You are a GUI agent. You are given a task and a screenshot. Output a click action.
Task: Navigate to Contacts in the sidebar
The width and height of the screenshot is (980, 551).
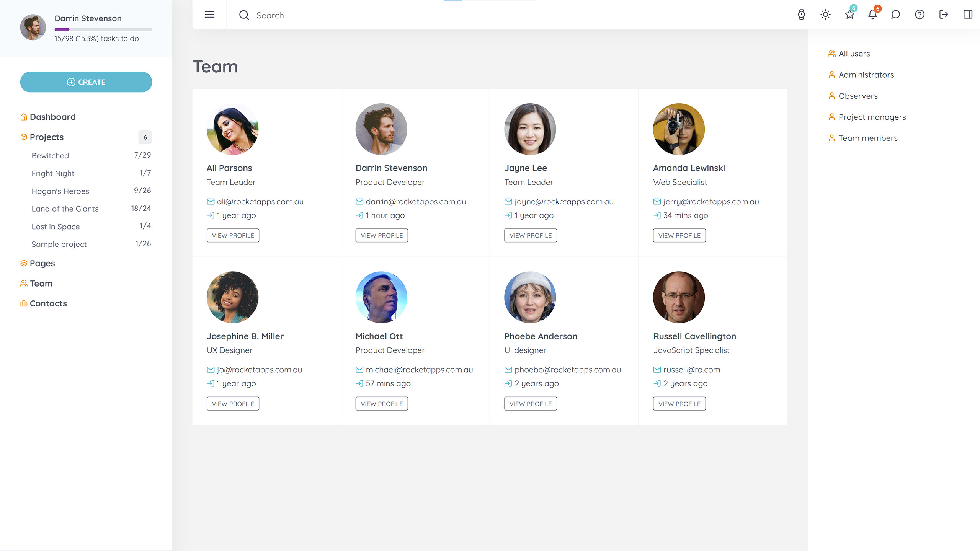pyautogui.click(x=48, y=303)
